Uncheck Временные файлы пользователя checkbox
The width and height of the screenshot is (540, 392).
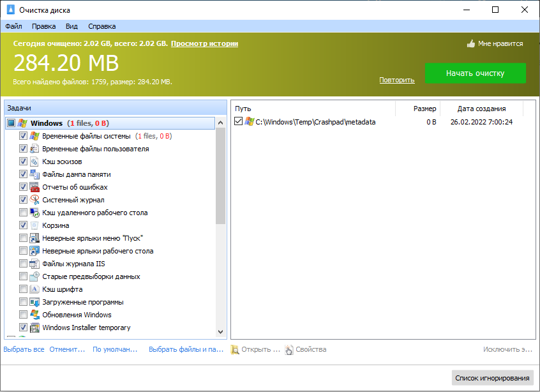click(23, 149)
